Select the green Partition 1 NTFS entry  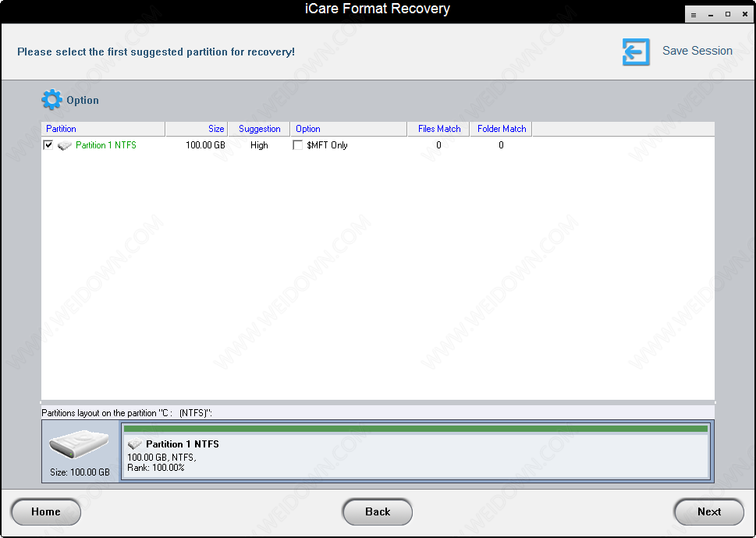106,145
